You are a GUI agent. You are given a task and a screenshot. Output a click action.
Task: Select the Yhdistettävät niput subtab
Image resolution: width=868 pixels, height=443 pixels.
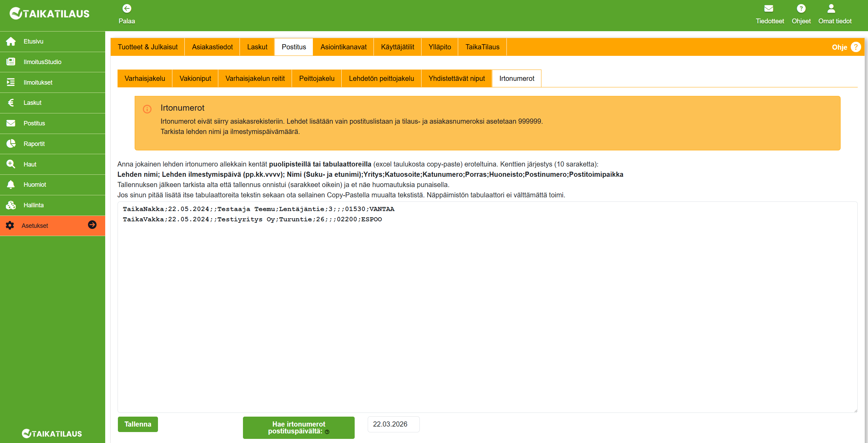pos(456,78)
